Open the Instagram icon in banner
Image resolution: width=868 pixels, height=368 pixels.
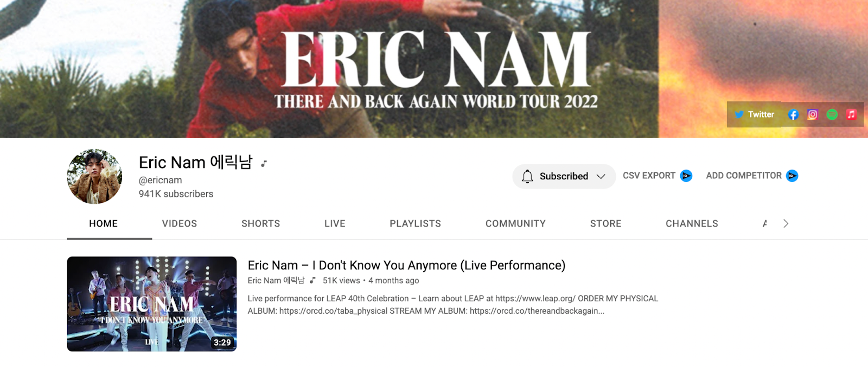(x=812, y=114)
